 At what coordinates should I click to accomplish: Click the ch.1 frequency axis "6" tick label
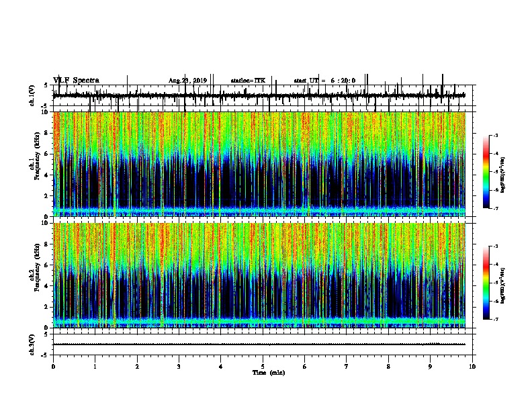(x=47, y=154)
